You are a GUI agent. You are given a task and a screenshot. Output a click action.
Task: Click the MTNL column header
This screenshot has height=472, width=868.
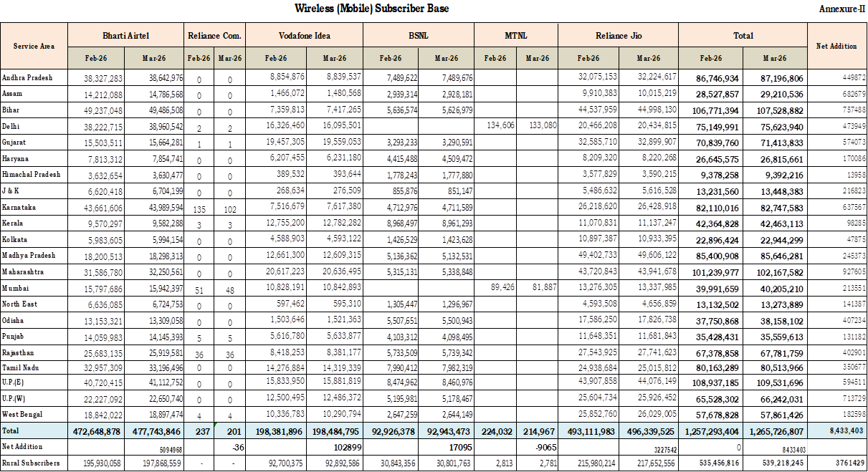tap(515, 35)
